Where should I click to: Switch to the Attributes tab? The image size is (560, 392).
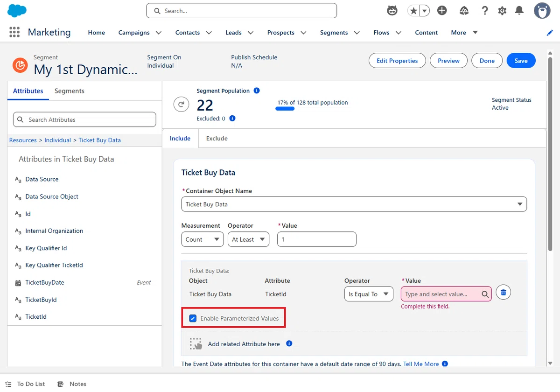(x=28, y=91)
